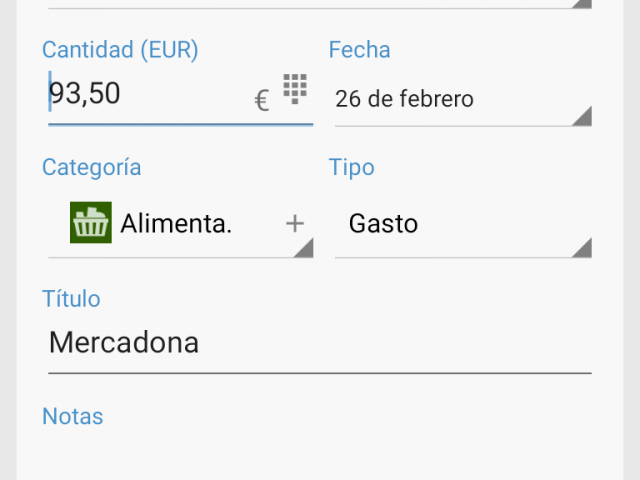This screenshot has height=480, width=640.
Task: Tap the Fecha label
Action: 359,50
